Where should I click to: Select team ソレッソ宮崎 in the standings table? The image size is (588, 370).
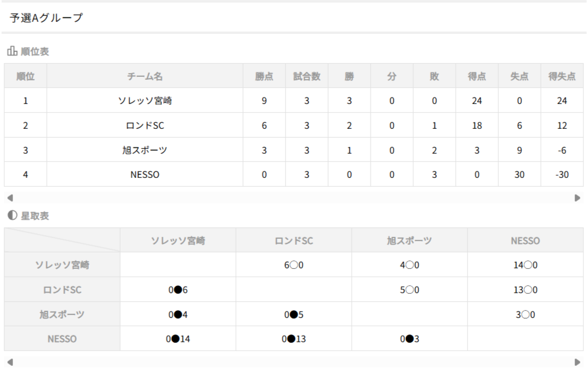[x=145, y=100]
